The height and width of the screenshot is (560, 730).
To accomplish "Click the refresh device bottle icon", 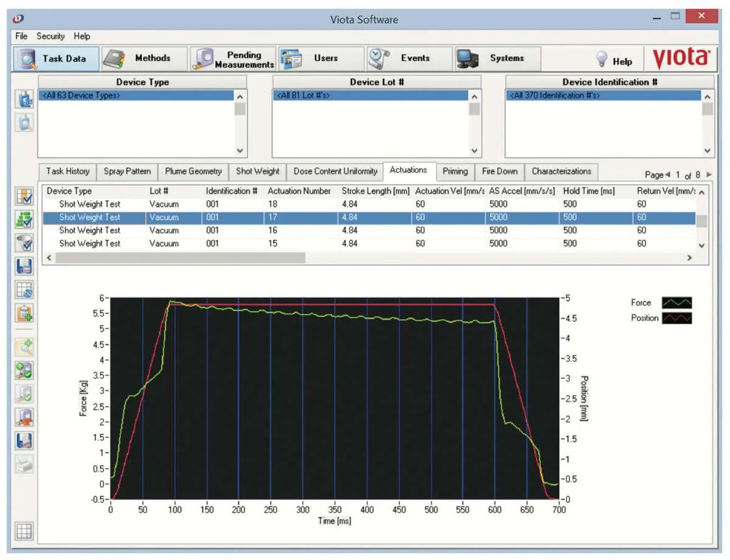I will coord(24,100).
